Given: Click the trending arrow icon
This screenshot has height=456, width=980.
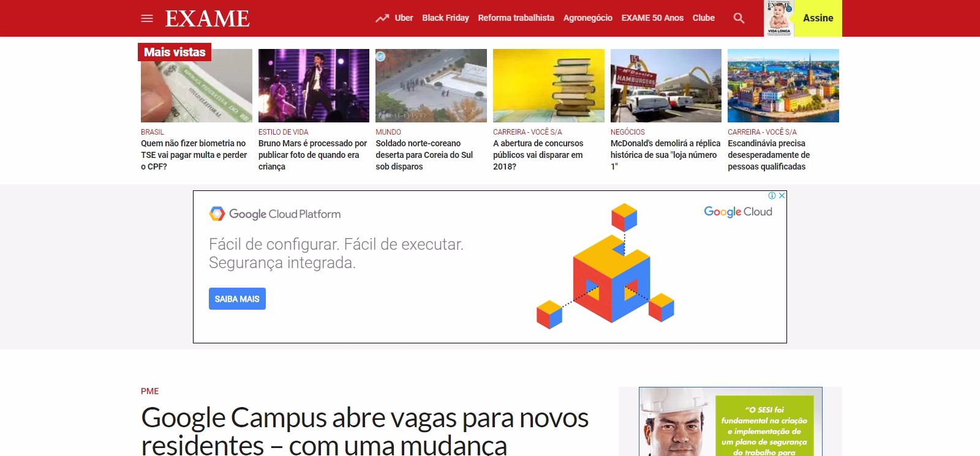Looking at the screenshot, I should point(382,18).
